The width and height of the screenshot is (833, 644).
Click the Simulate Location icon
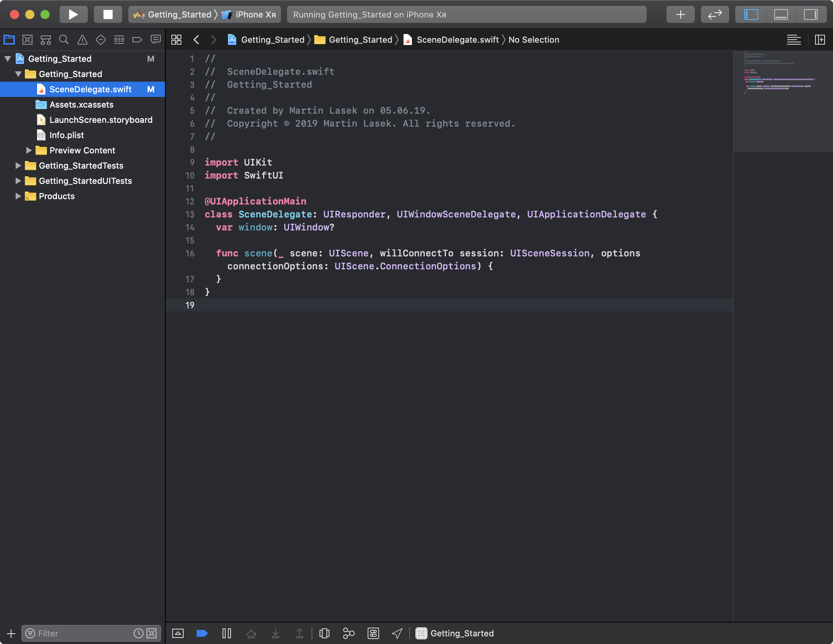(x=397, y=633)
